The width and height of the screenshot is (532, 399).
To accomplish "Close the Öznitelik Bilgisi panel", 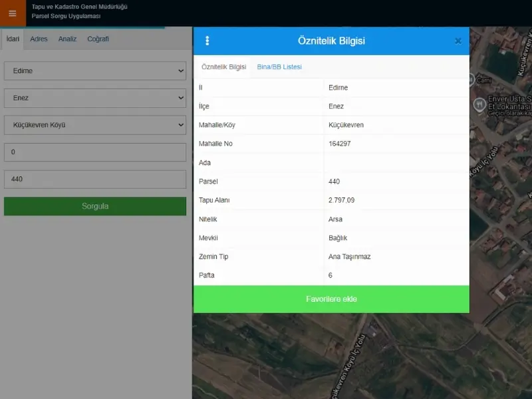I will pos(458,41).
